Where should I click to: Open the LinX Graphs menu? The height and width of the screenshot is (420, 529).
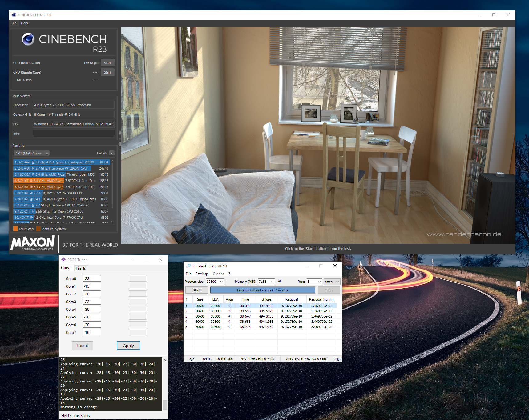218,274
